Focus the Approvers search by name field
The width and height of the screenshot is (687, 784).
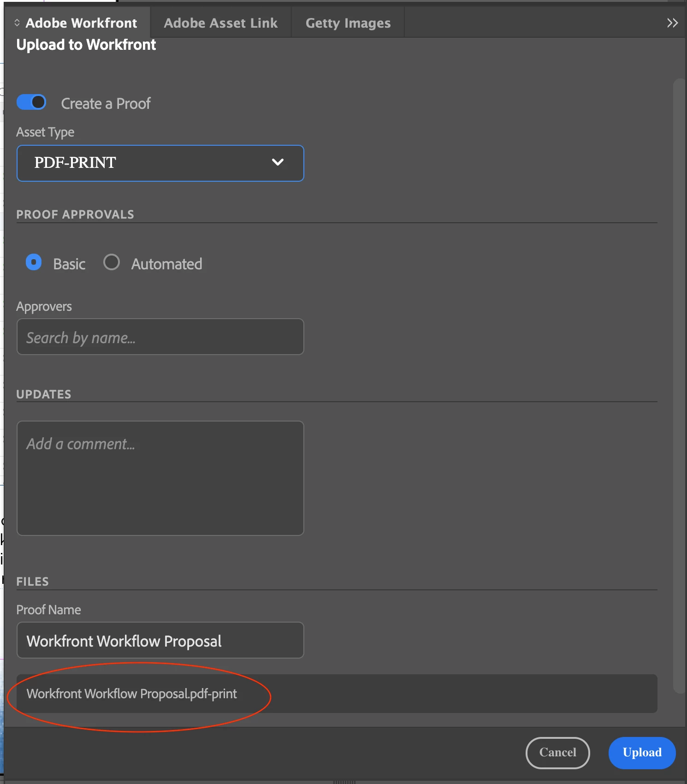tap(160, 337)
